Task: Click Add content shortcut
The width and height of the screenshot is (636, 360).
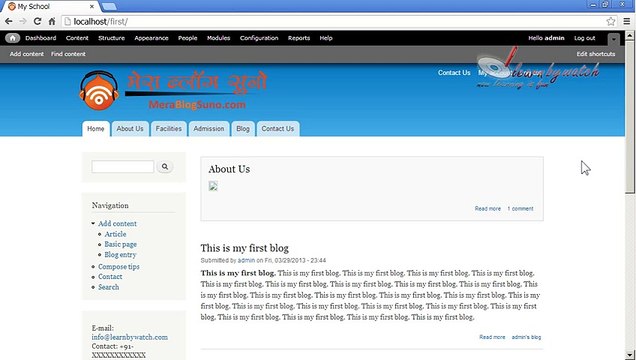Action: coord(27,54)
